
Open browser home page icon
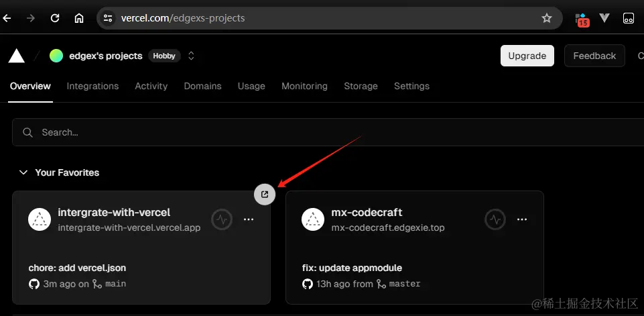[79, 18]
